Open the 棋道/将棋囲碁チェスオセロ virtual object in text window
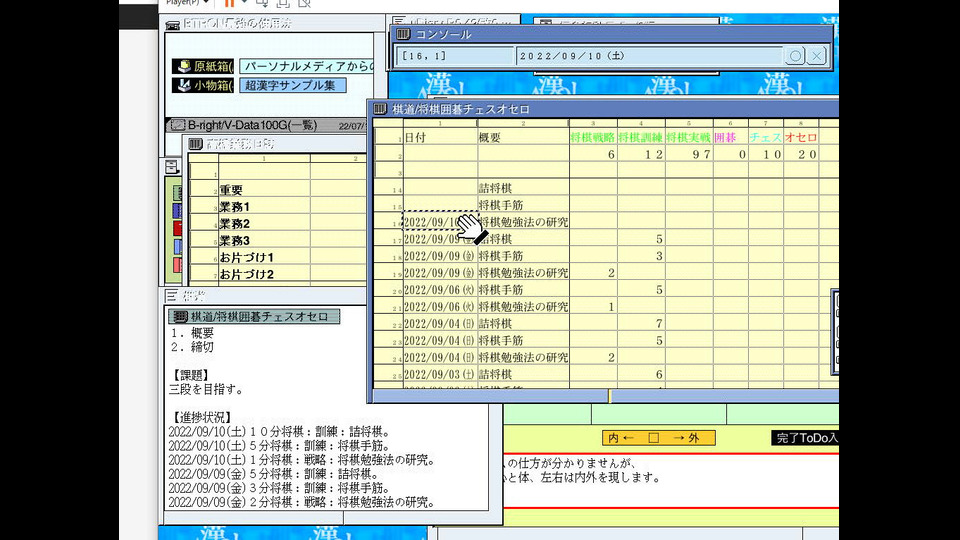Image resolution: width=960 pixels, height=540 pixels. click(x=254, y=317)
